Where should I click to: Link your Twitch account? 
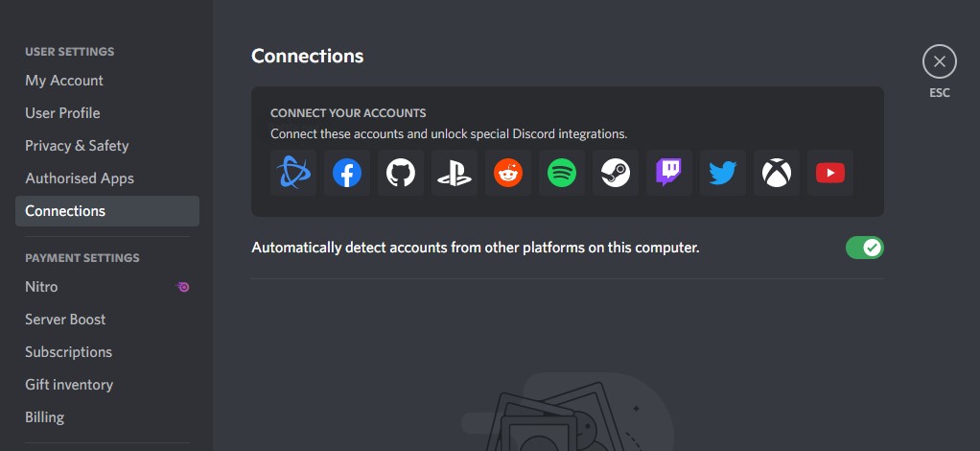pos(669,173)
